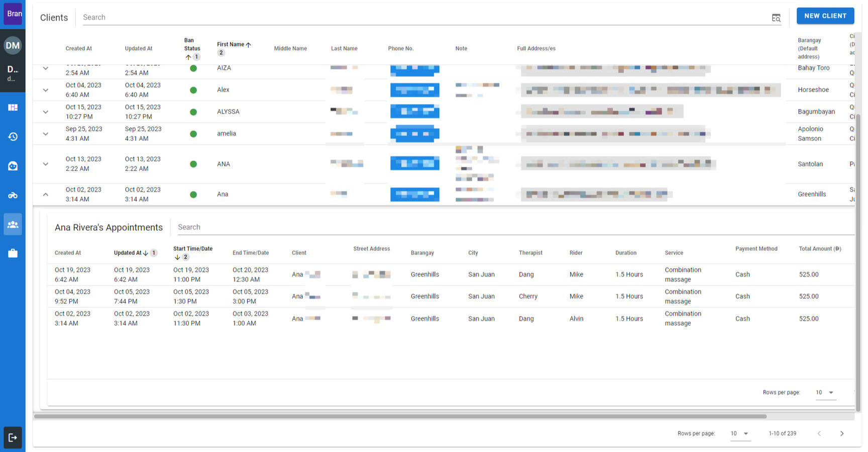The image size is (868, 452).
Task: Click the NEW CLIENT button
Action: click(x=825, y=16)
